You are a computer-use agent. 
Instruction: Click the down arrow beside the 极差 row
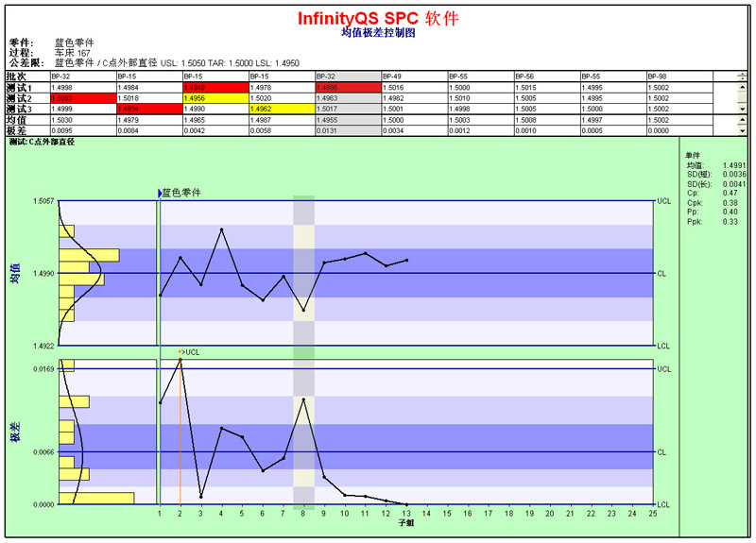tap(742, 130)
